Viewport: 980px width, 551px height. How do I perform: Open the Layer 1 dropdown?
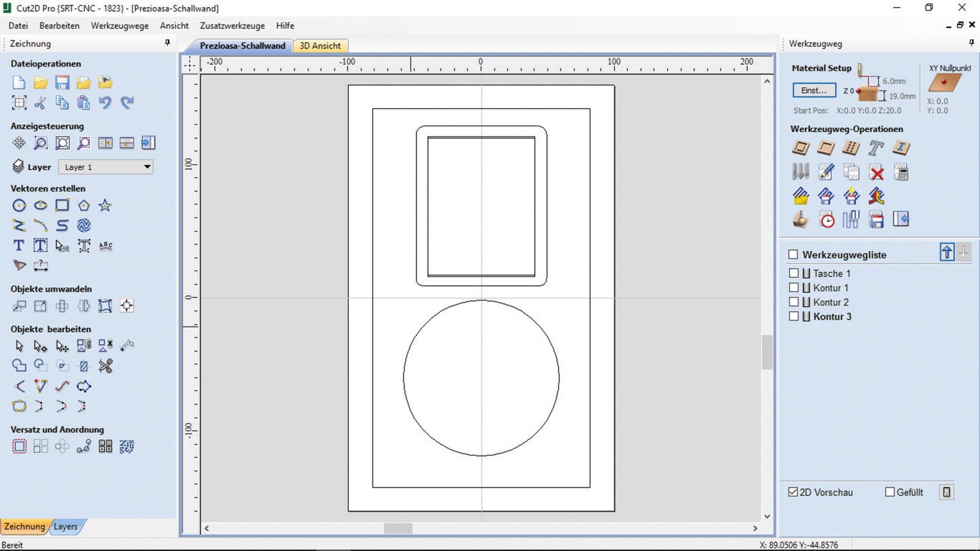coord(106,167)
